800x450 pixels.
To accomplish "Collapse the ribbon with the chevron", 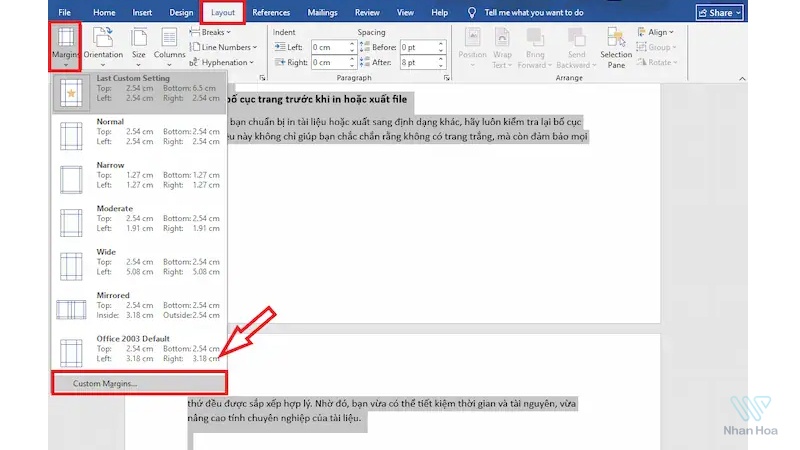I will click(742, 79).
